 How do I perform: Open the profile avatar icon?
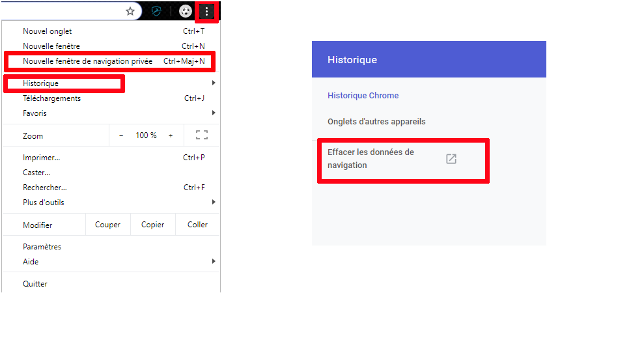click(x=185, y=11)
